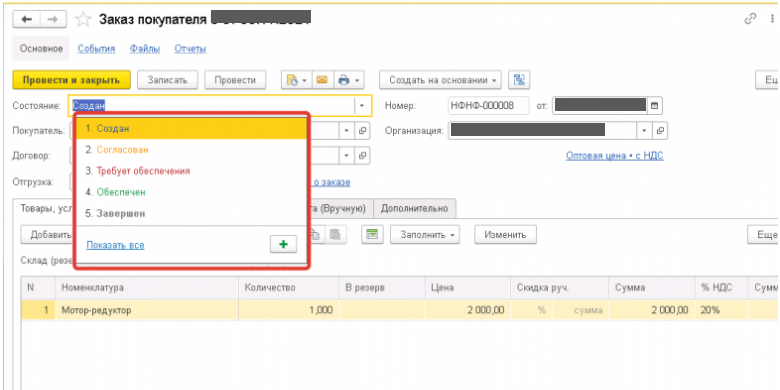The image size is (780, 390).
Task: Select state 5. Завершен
Action: 191,213
